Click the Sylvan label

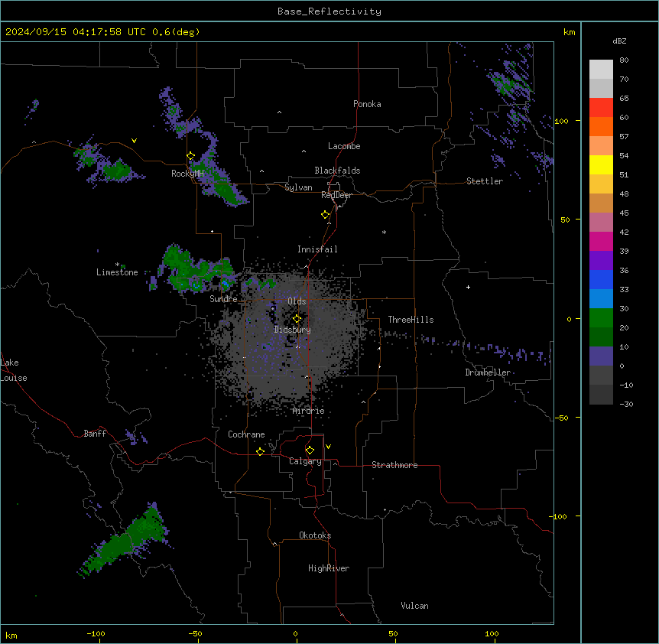pos(298,187)
